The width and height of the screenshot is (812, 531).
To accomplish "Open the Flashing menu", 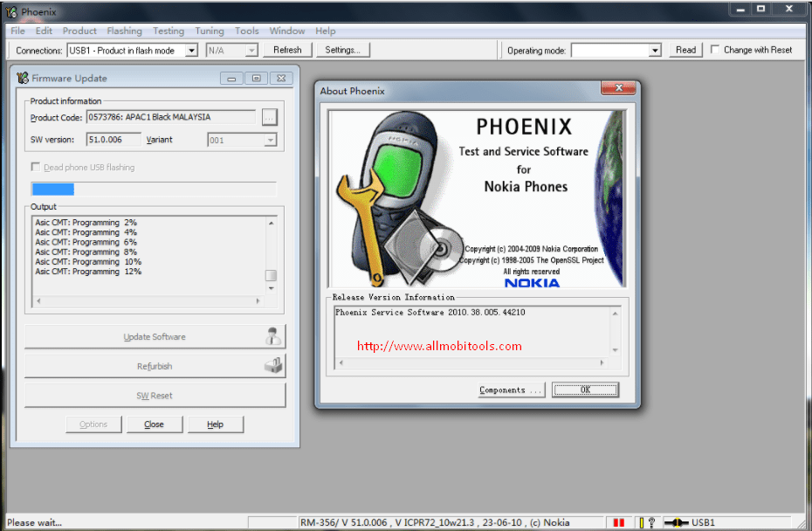I will pos(124,31).
